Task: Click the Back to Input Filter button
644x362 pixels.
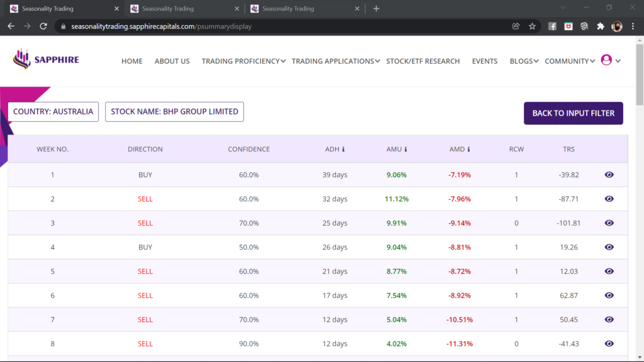Action: pos(573,113)
